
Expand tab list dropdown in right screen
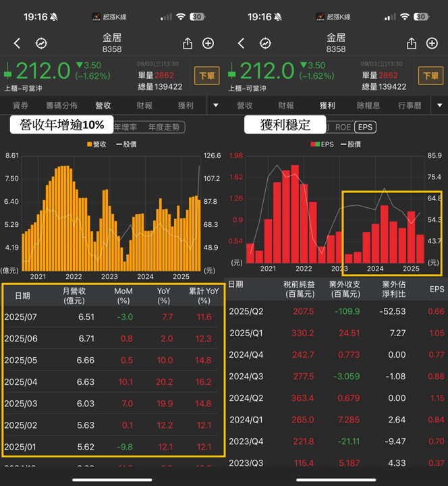440,105
